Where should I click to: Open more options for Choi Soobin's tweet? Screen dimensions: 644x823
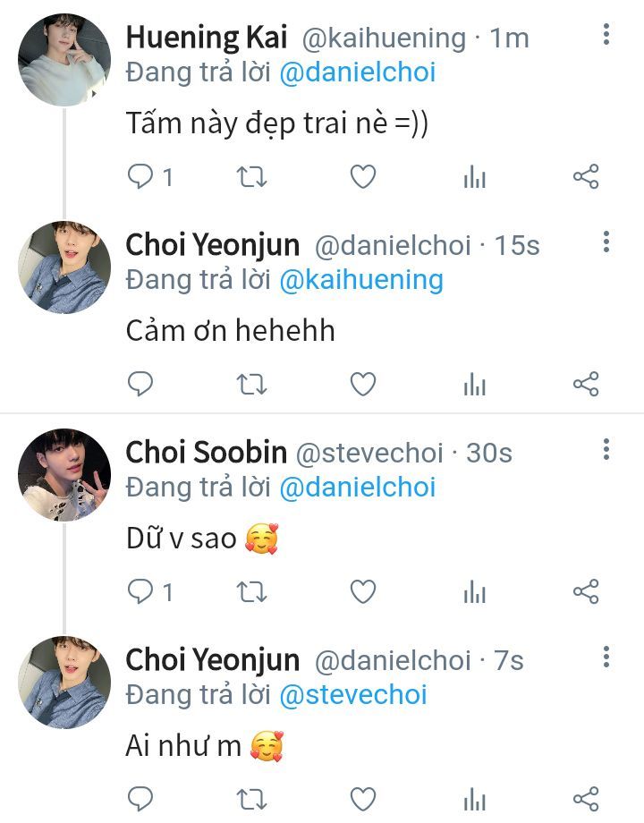point(606,450)
